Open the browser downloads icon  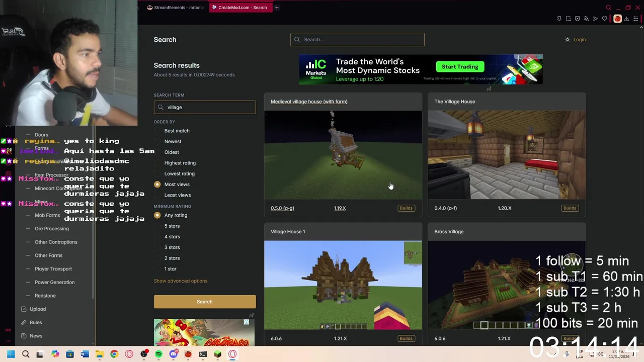[626, 19]
